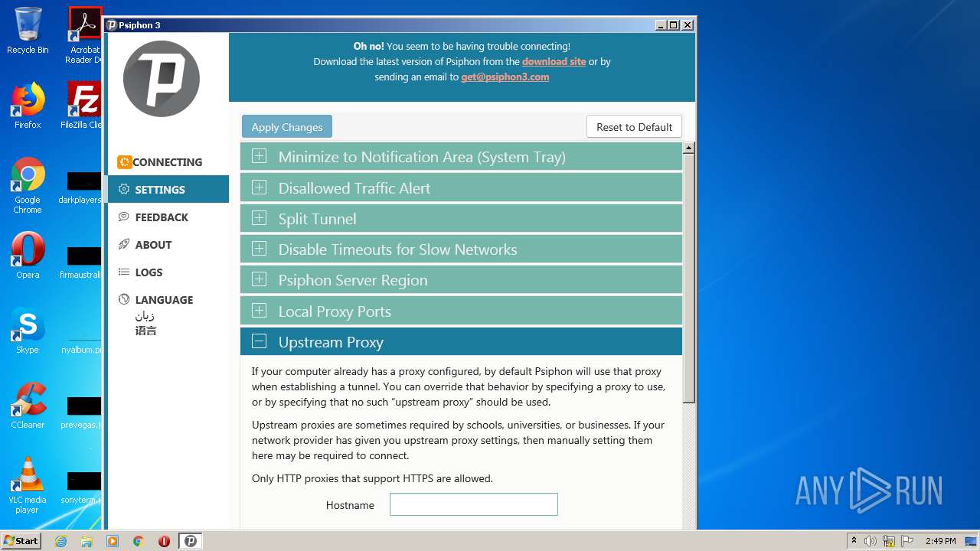
Task: Click the orange connecting spinner icon
Action: (124, 162)
